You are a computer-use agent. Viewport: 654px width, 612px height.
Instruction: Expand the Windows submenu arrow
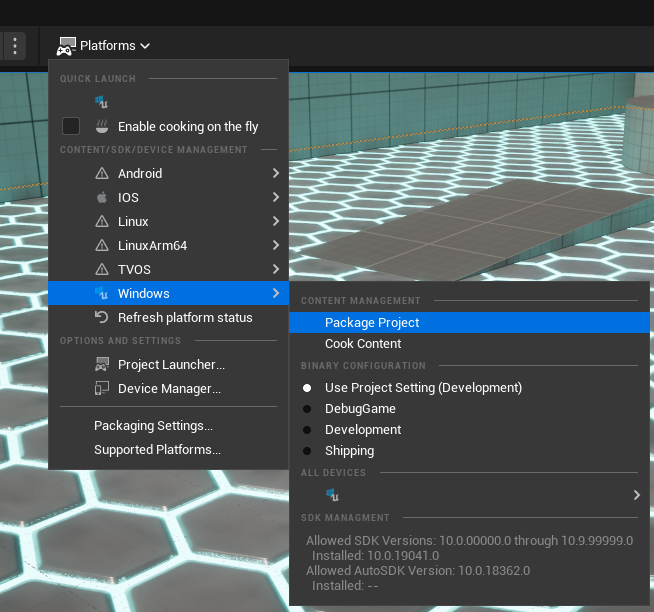coord(276,293)
